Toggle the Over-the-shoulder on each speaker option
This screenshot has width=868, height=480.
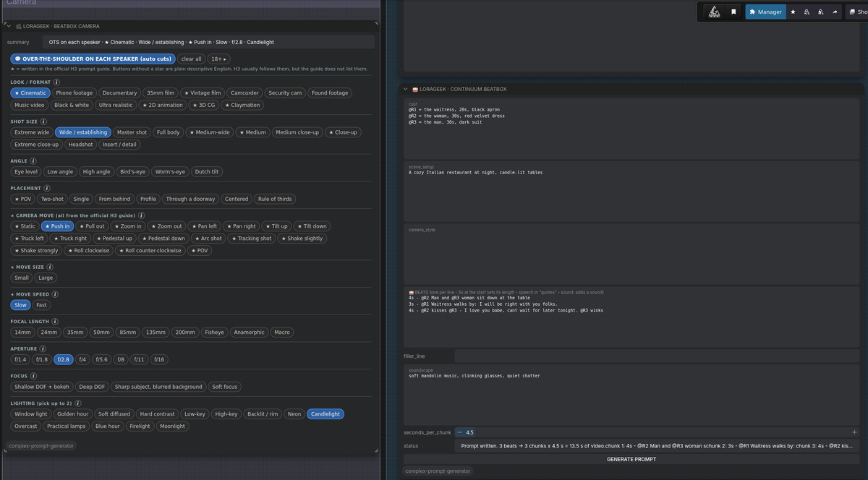(x=93, y=59)
